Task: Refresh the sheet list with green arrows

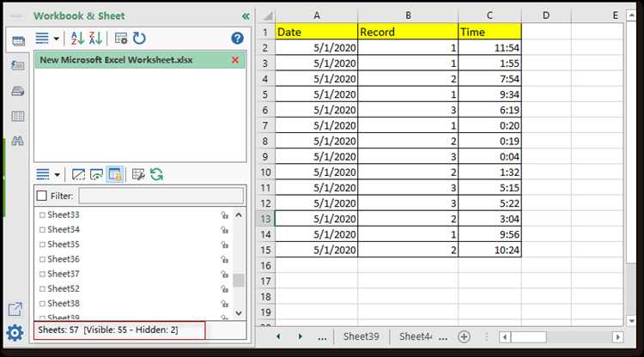Action: 156,174
